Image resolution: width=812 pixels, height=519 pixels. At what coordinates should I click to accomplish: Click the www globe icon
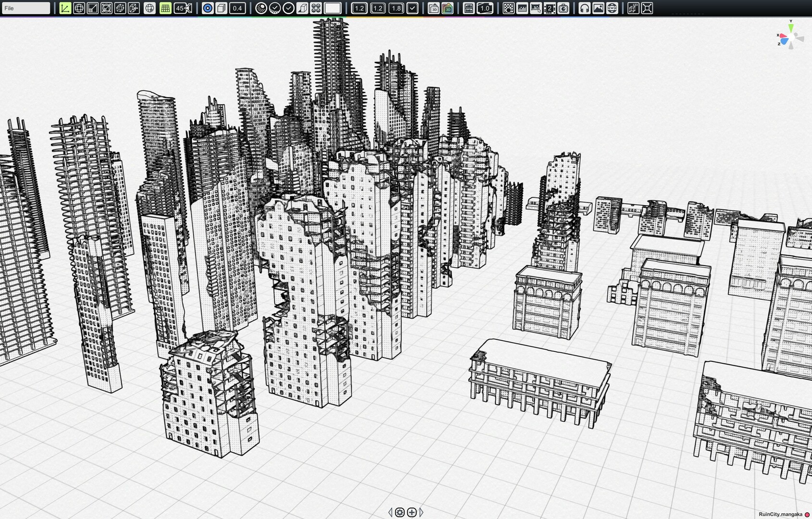(x=612, y=8)
